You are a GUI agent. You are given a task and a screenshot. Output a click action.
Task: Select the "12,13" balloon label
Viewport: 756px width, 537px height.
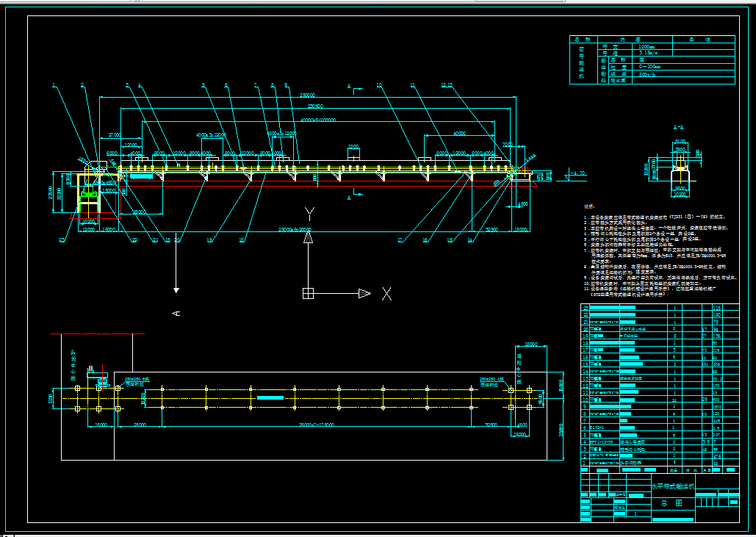click(447, 85)
